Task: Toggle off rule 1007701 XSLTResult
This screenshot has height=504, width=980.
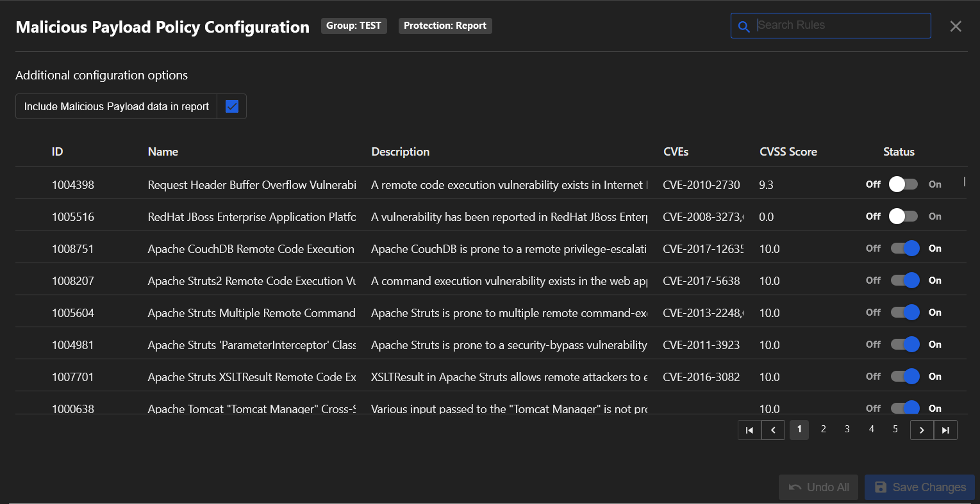Action: coord(904,377)
